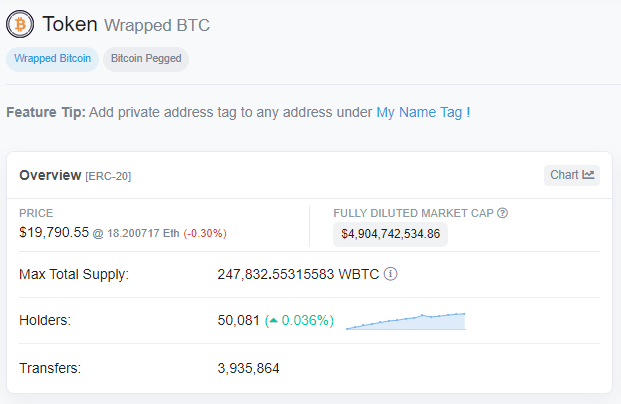
Task: Open the My Name Tag link
Action: [419, 112]
